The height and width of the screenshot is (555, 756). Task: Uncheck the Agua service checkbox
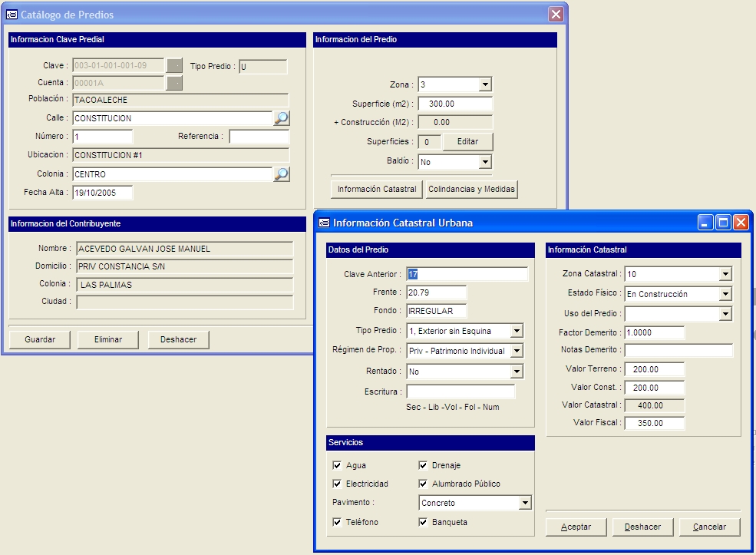(x=337, y=465)
